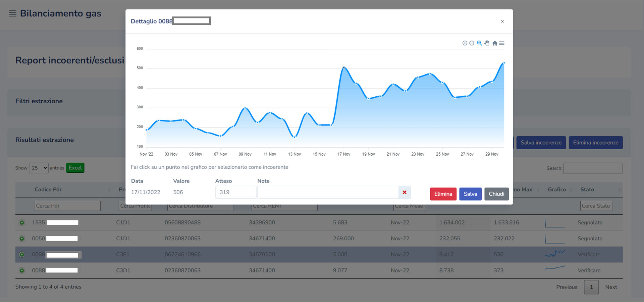Click the chart zoom out icon
Image resolution: width=644 pixels, height=302 pixels.
coord(472,43)
